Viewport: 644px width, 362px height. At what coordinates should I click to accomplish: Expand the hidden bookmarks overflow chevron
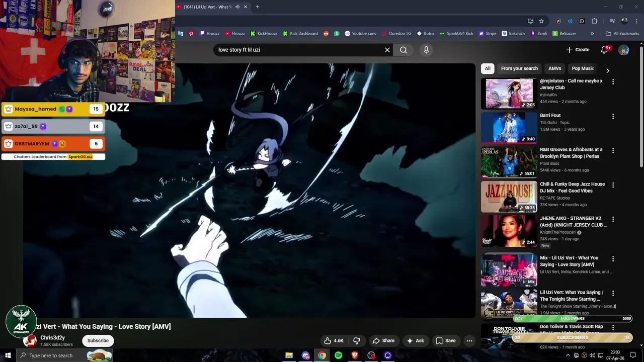[592, 34]
